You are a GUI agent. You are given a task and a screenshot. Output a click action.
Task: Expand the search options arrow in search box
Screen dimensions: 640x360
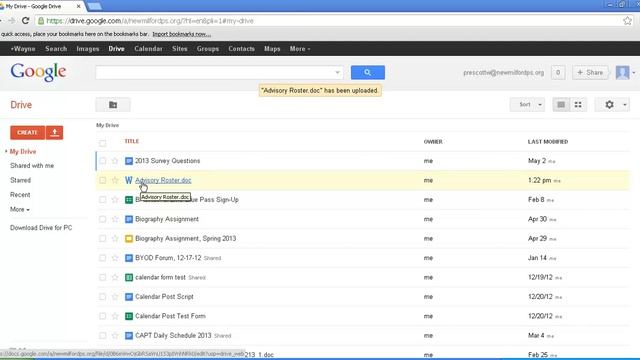click(x=337, y=73)
